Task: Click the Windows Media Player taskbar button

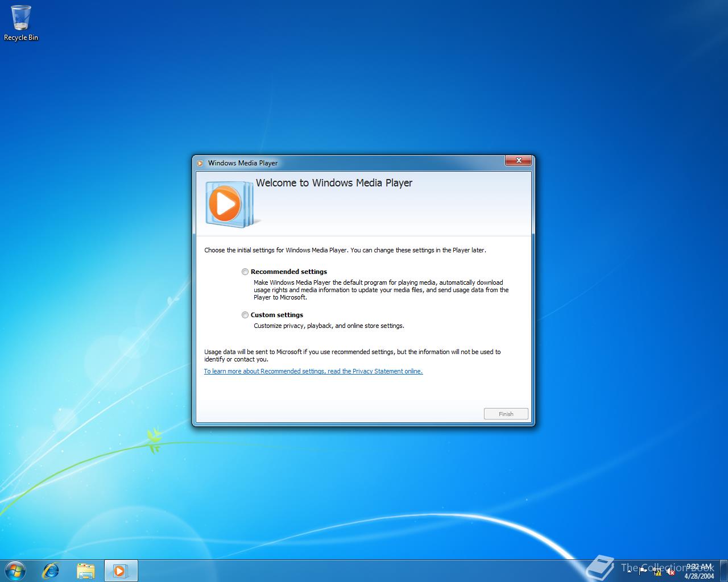Action: pyautogui.click(x=121, y=571)
